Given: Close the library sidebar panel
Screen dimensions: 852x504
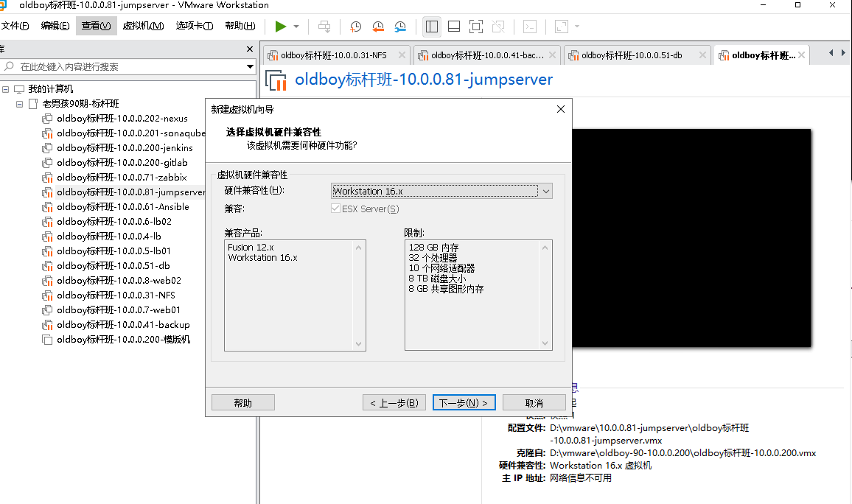Looking at the screenshot, I should pyautogui.click(x=250, y=49).
